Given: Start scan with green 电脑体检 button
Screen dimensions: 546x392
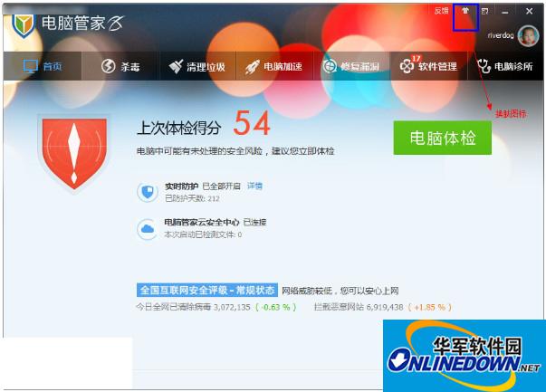Looking at the screenshot, I should [x=442, y=138].
